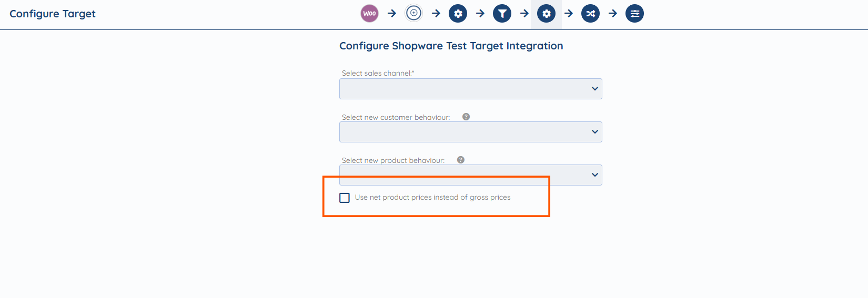Enable use net product prices checkbox

(x=345, y=198)
